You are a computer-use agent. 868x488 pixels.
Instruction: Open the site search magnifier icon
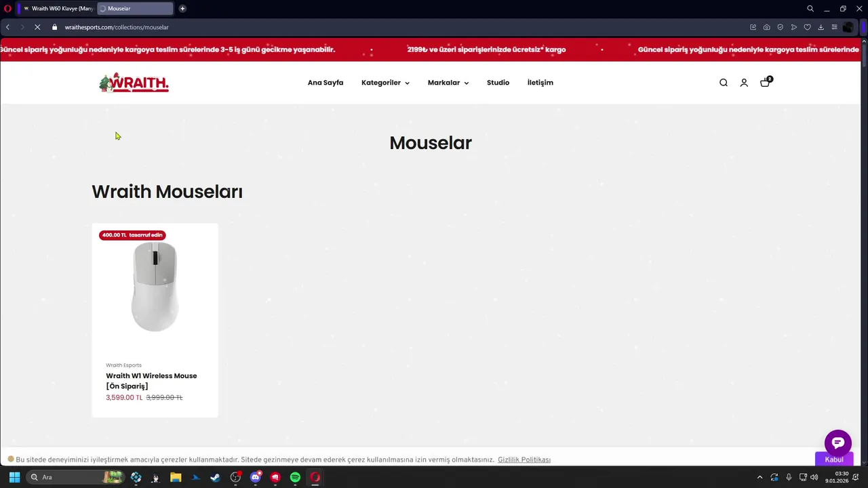(x=724, y=83)
